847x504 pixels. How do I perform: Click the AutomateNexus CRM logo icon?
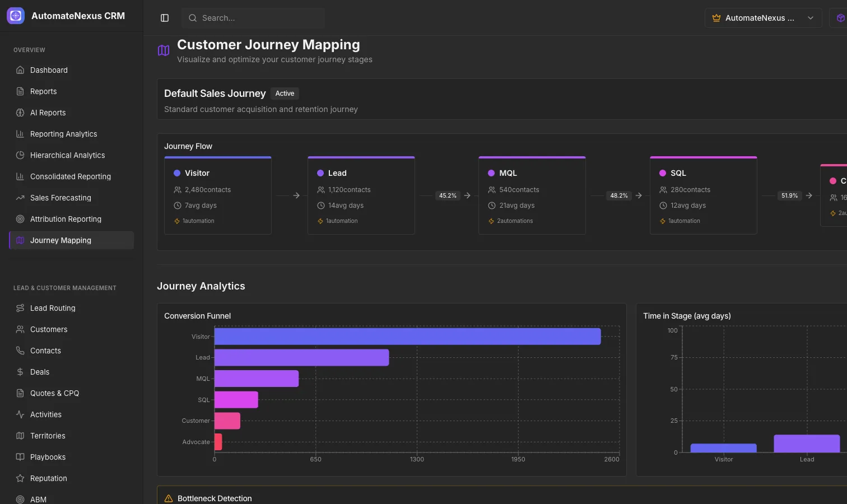16,16
